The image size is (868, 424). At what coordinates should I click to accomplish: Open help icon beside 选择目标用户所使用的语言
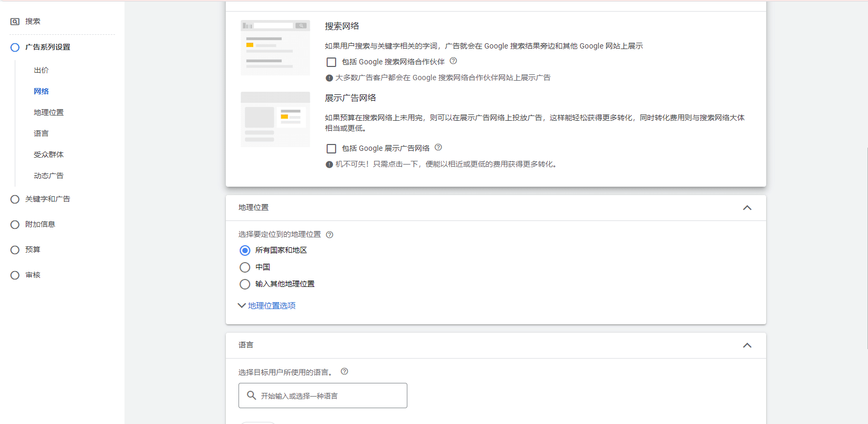(x=345, y=371)
